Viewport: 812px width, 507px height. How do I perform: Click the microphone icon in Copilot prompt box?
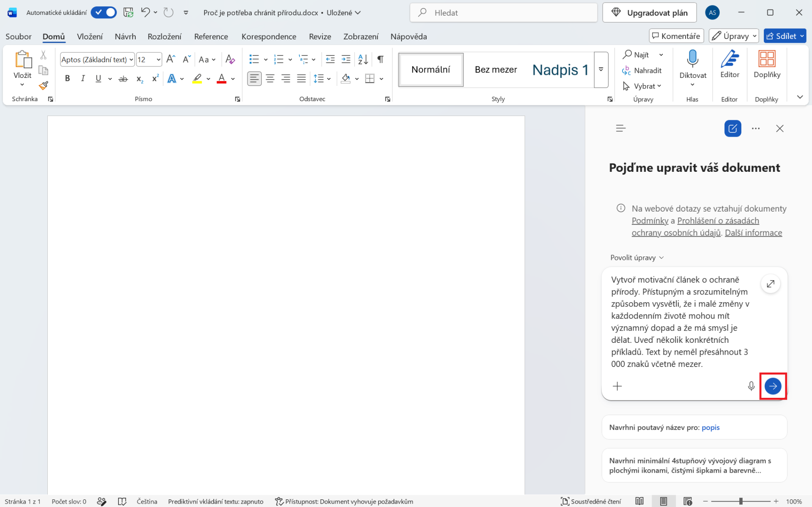[x=751, y=386]
